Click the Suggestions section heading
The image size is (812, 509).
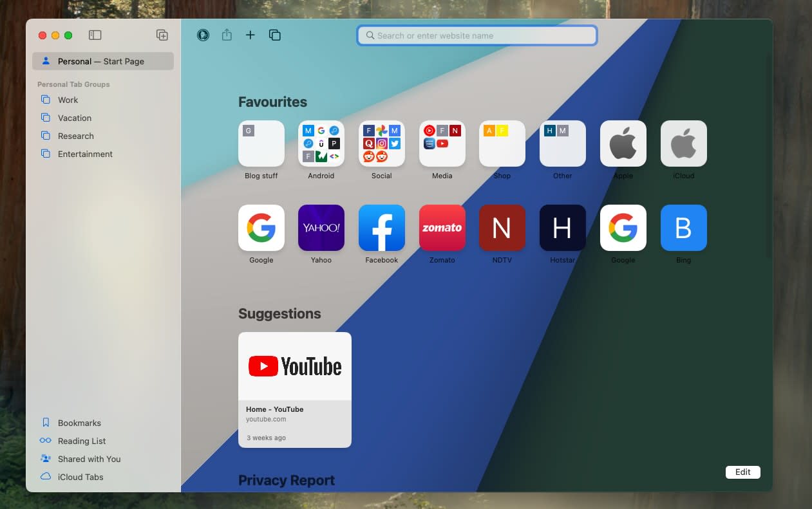[x=279, y=313]
